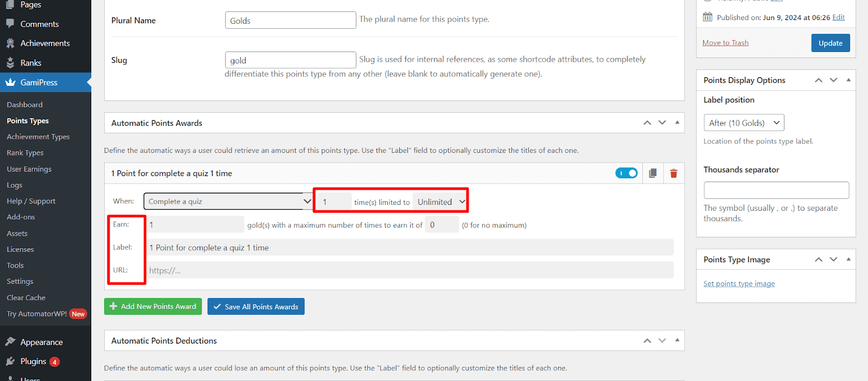Open Achievement Types submenu item
868x381 pixels.
pos(38,137)
